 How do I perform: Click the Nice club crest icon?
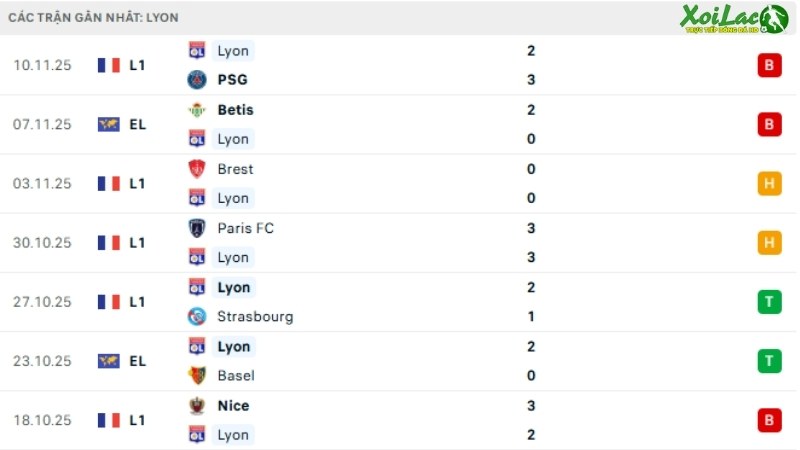click(197, 406)
